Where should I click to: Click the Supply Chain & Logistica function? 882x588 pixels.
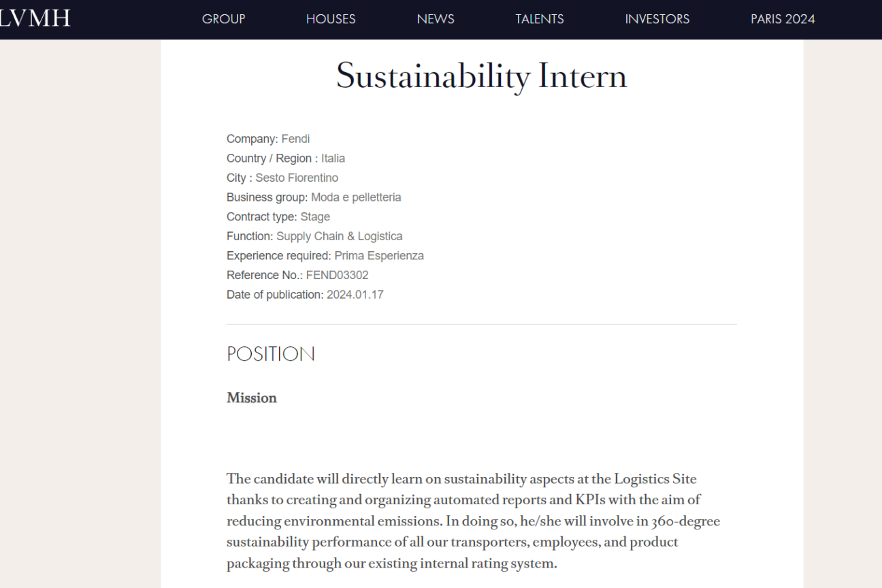339,236
